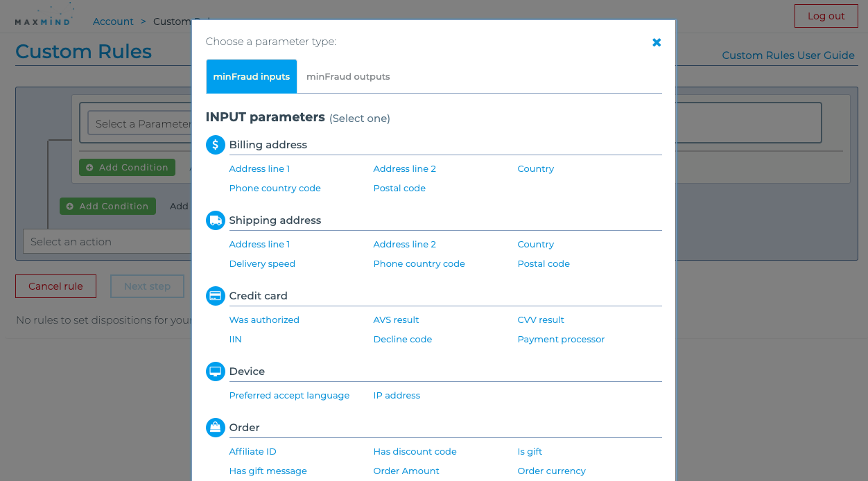Click the inner Add Condition button
Screen dimensions: 868x481
point(127,167)
